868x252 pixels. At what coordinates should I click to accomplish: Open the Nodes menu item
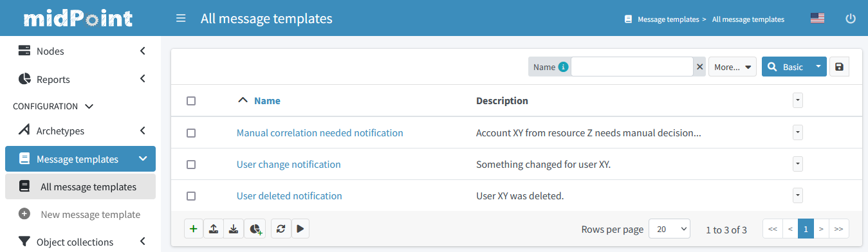(x=80, y=51)
